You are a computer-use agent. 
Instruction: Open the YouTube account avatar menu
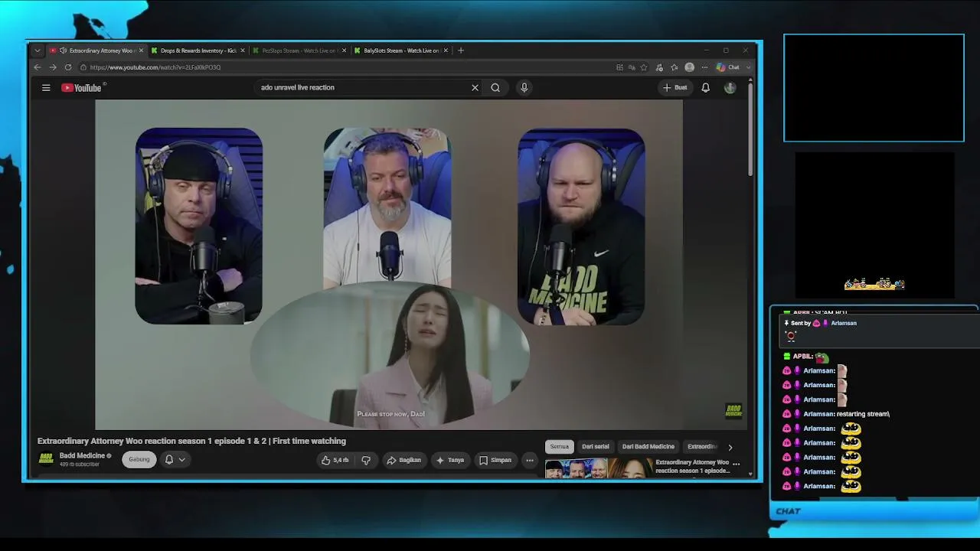pos(730,87)
